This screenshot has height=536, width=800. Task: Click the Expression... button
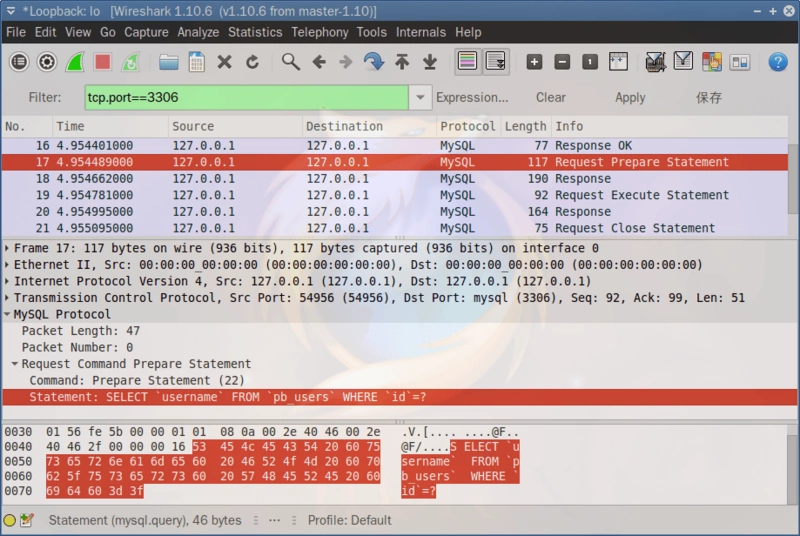(x=472, y=97)
